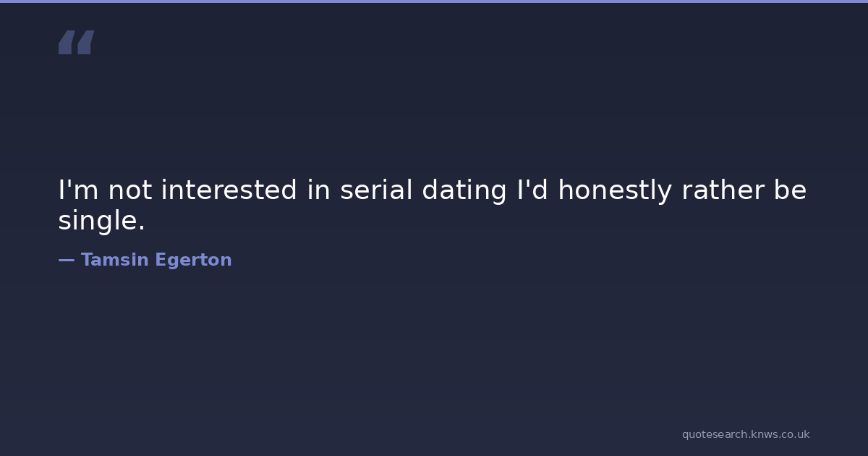The image size is (868, 456).
Task: Select "I'd" in the quote text
Action: point(532,190)
